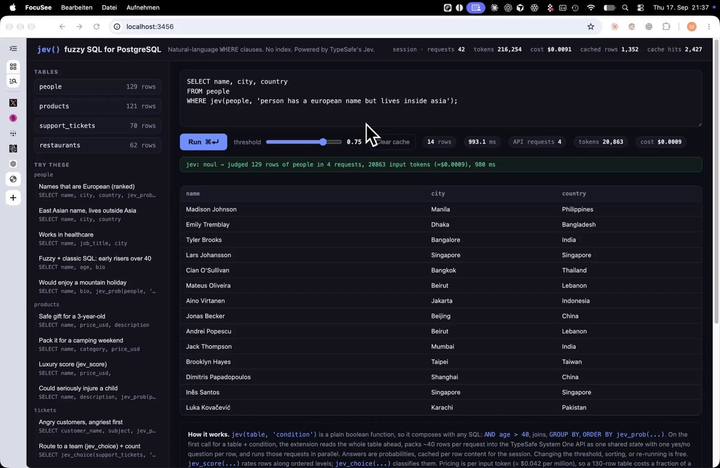The image size is (720, 468).
Task: Click the grid tabs icon in sidebar
Action: pos(13,67)
